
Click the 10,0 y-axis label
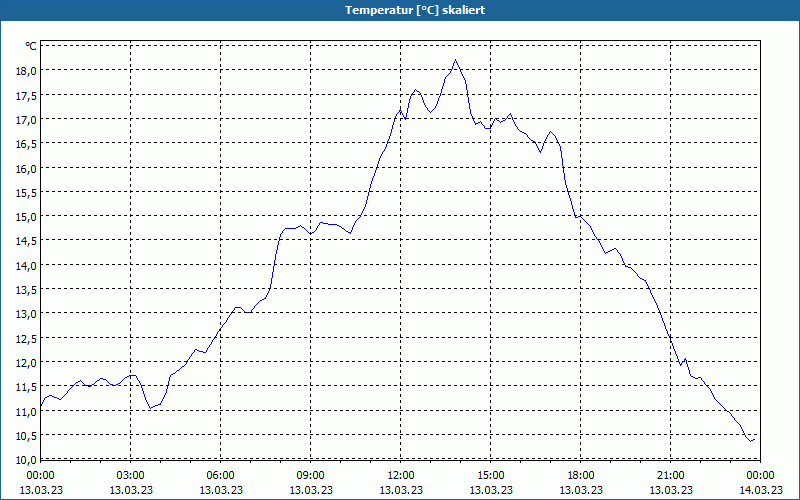click(26, 460)
